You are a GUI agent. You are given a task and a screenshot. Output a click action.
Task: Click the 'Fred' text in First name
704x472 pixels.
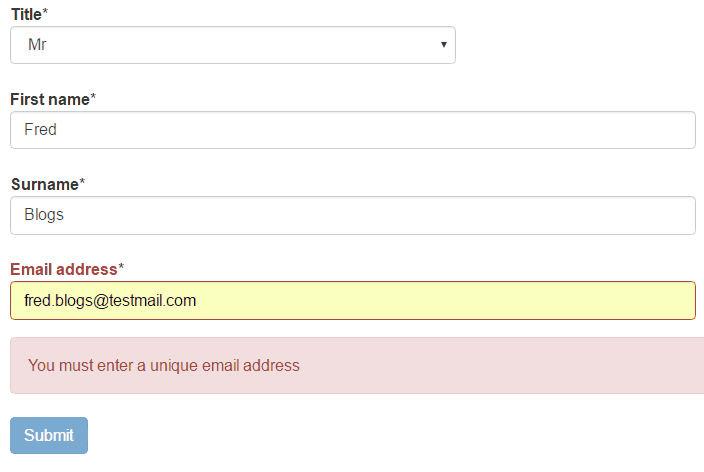(x=40, y=130)
